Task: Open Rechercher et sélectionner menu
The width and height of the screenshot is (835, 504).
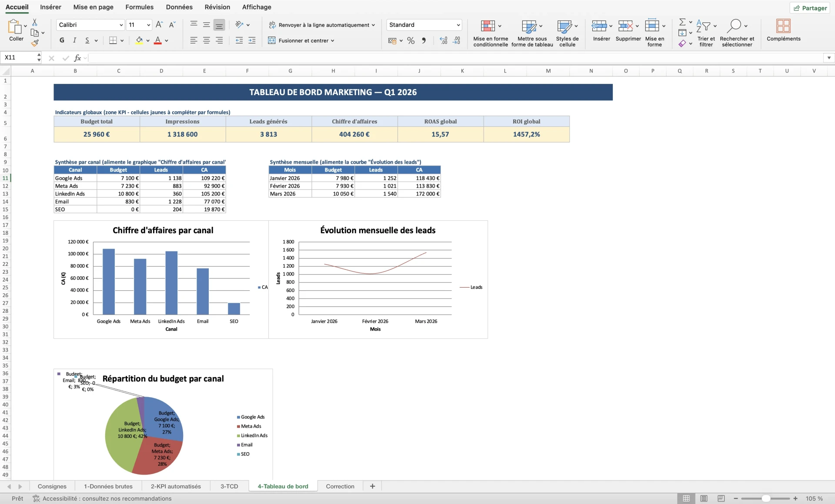Action: coord(737,33)
